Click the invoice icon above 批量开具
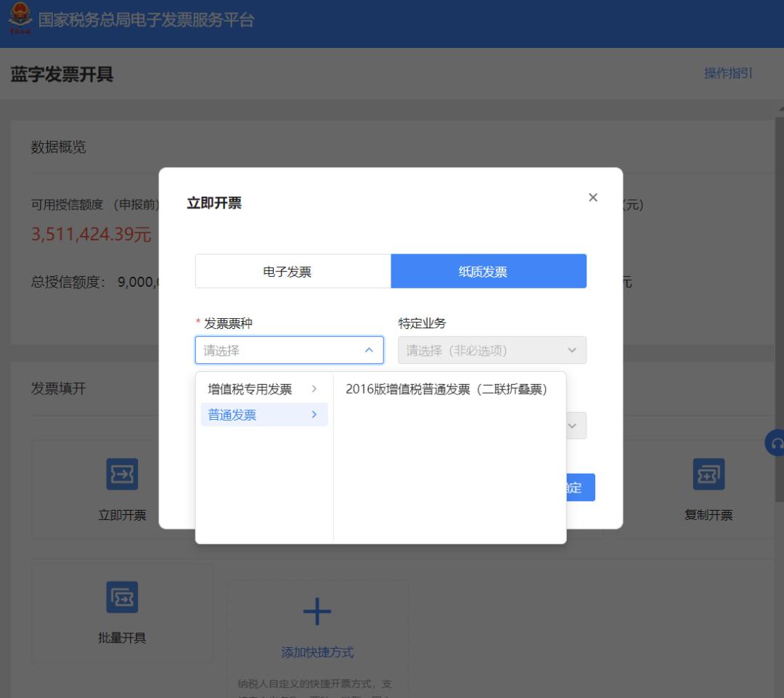This screenshot has width=784, height=698. (x=121, y=596)
